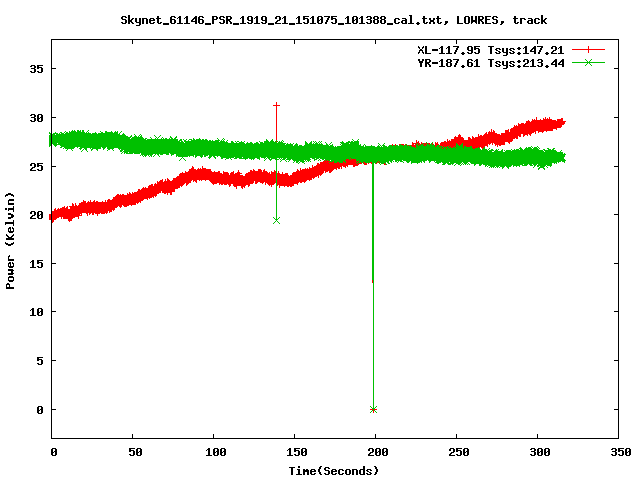This screenshot has width=640, height=480.
Task: Click the 350 tick label on time axis
Action: coord(619,453)
